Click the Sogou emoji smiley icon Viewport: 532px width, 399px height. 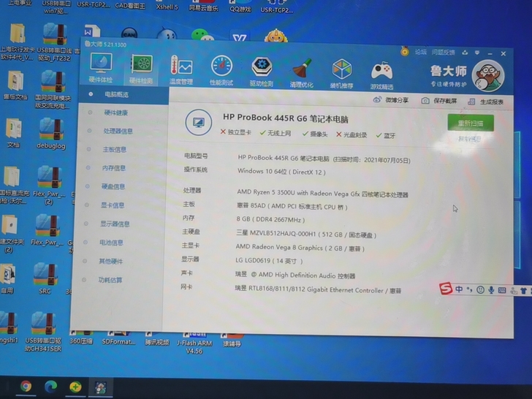click(x=480, y=289)
